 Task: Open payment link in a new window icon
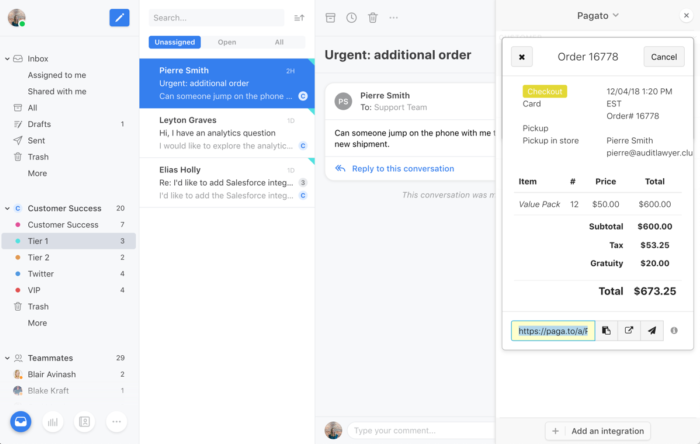tap(629, 331)
